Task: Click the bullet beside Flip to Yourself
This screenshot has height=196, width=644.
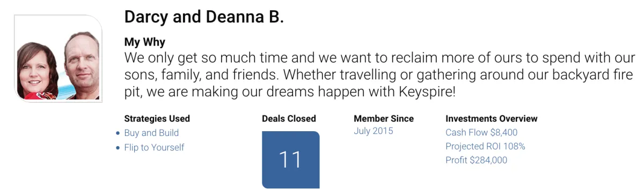Action: pyautogui.click(x=118, y=148)
